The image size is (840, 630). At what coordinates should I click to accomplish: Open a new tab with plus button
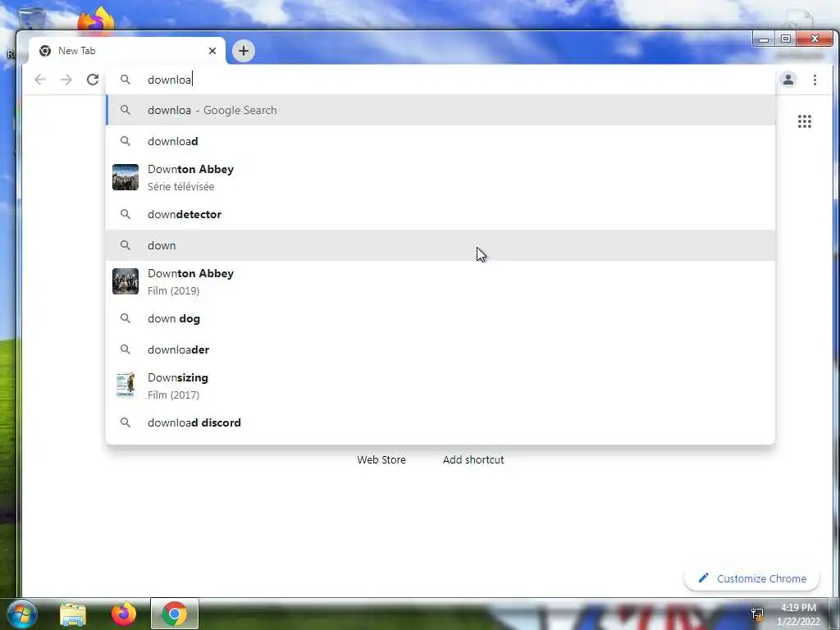(x=243, y=51)
